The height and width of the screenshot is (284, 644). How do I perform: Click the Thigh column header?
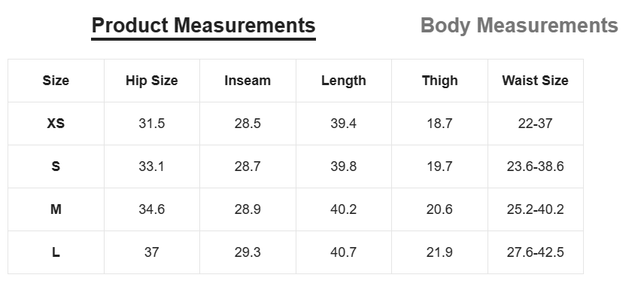[x=439, y=81]
